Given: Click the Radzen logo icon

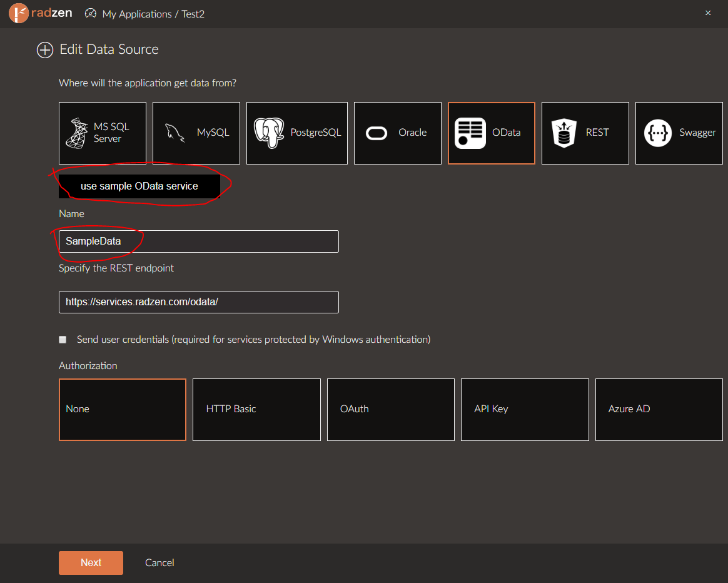Looking at the screenshot, I should coord(19,13).
